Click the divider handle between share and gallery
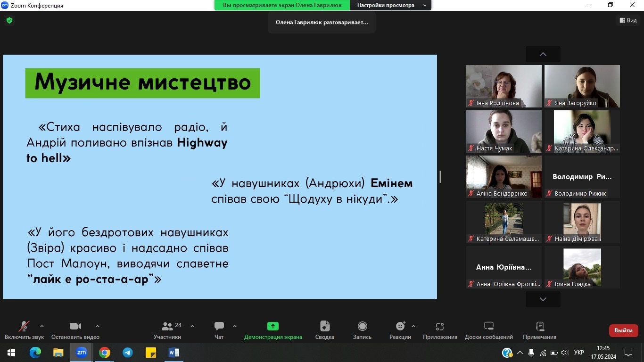The width and height of the screenshot is (644, 362). tap(440, 177)
